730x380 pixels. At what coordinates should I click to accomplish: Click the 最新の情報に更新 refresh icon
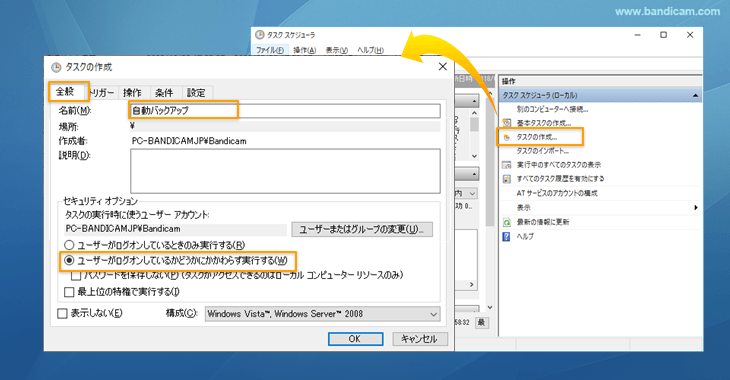tap(507, 222)
